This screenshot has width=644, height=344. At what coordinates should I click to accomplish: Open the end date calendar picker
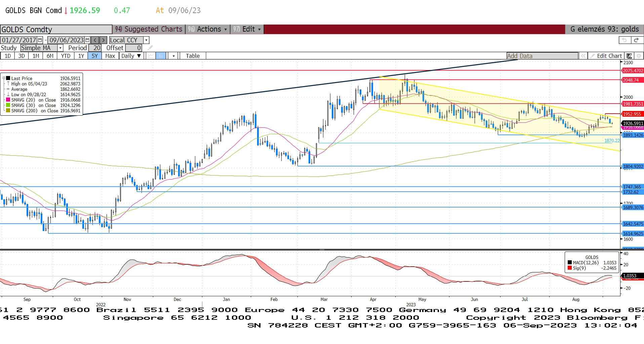point(88,40)
